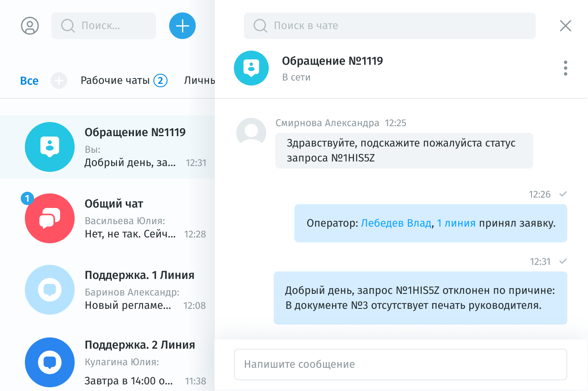This screenshot has height=391, width=588.
Task: Open the three-dot chat options menu
Action: point(566,68)
